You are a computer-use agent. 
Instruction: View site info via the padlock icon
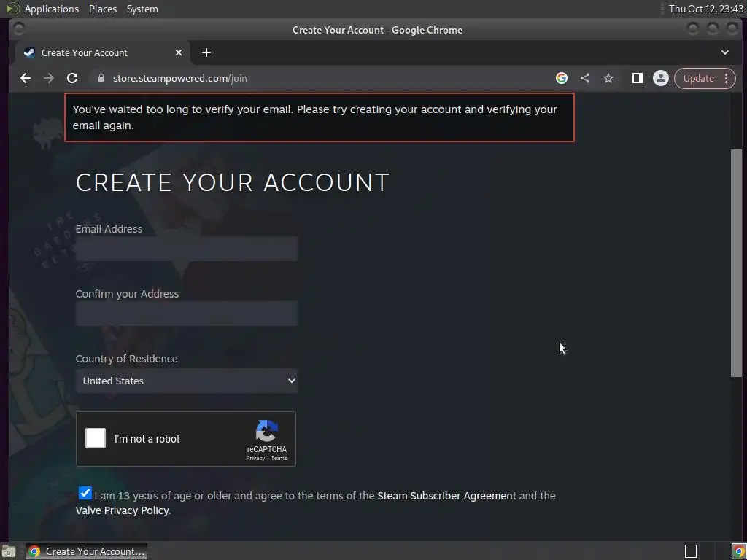coord(101,78)
